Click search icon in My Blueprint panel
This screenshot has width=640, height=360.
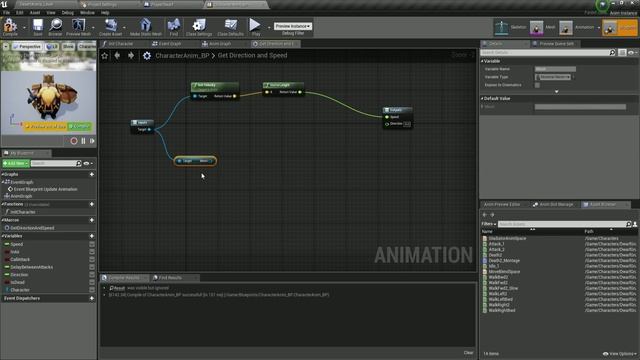point(78,163)
